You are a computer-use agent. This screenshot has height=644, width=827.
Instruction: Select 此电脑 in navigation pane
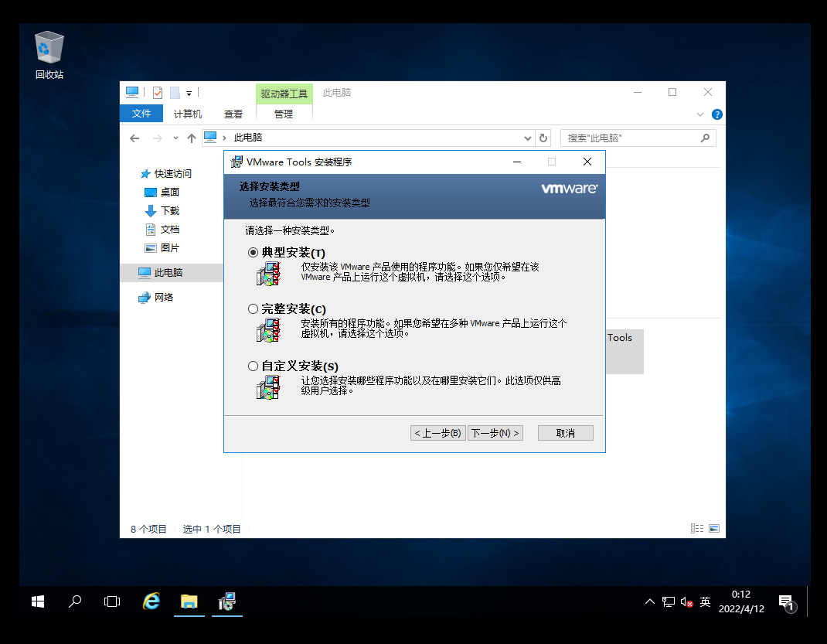click(172, 273)
